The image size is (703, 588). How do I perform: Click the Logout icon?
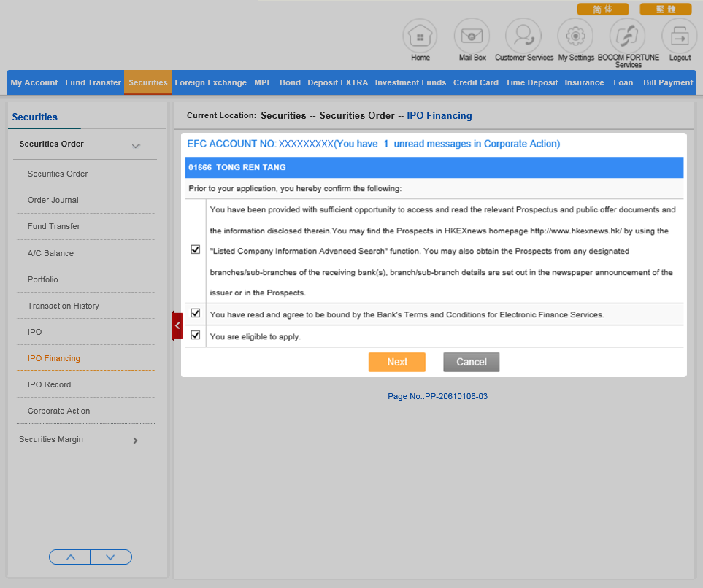(x=679, y=36)
